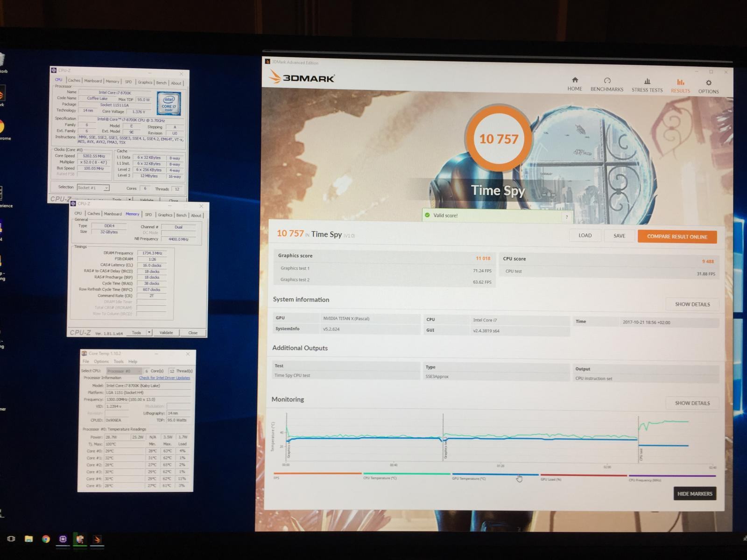Click the 3DMark logo

(x=302, y=77)
